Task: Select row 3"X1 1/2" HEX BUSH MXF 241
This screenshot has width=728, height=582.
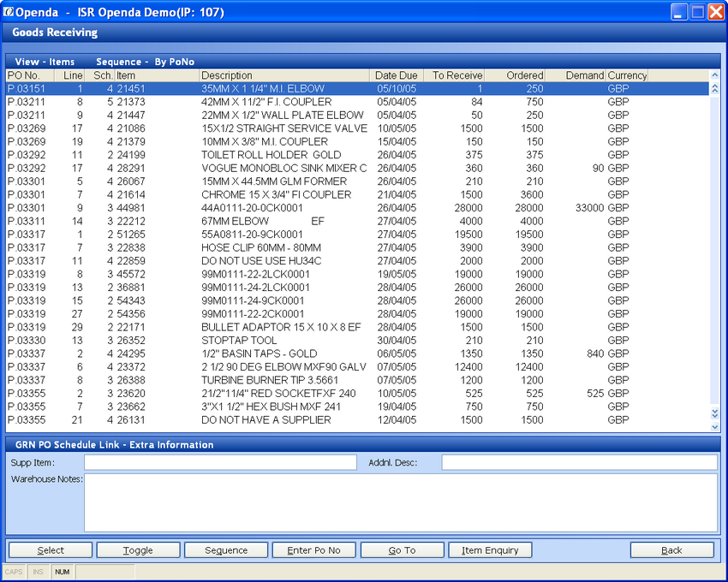Action: (357, 407)
